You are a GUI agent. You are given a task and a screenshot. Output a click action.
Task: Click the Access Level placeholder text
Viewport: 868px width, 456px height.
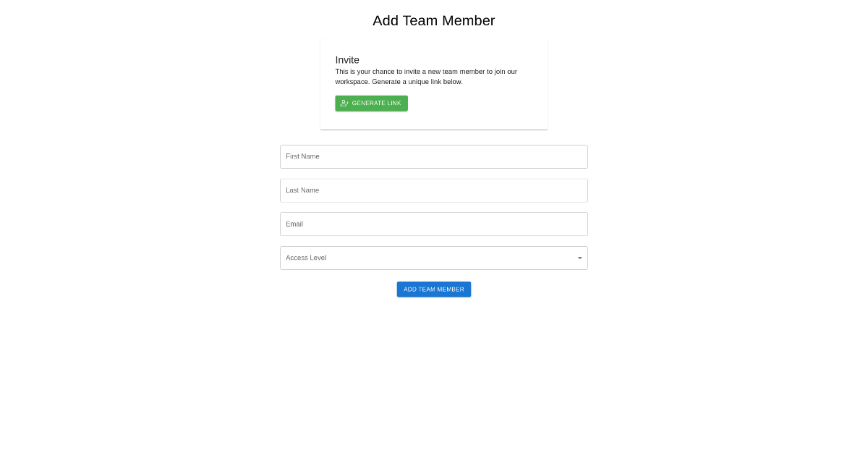306,258
